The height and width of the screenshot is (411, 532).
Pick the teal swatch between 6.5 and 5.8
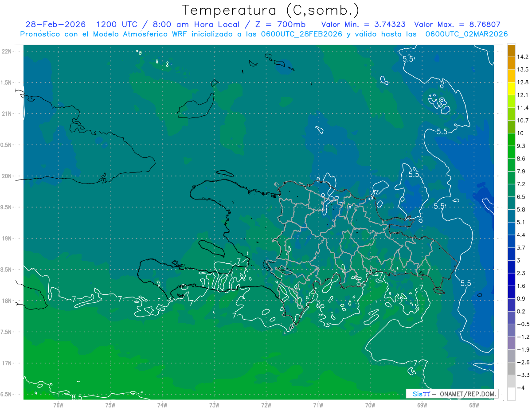click(x=511, y=203)
